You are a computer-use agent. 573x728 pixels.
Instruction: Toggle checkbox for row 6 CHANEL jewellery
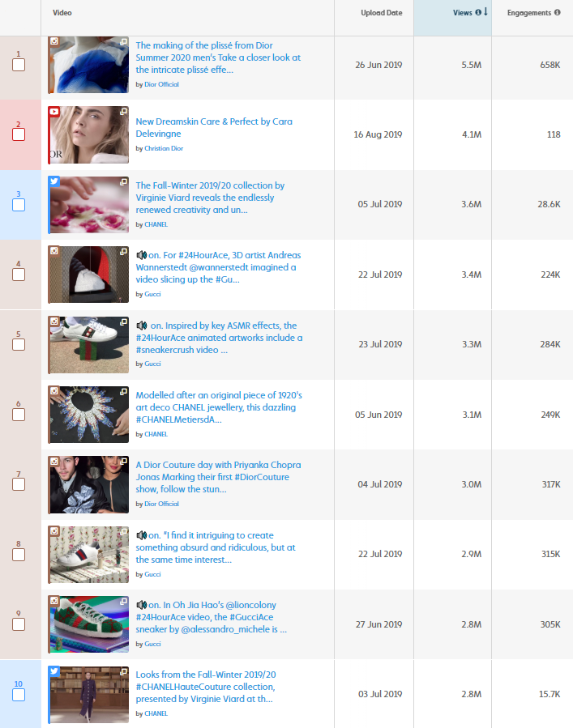click(19, 415)
